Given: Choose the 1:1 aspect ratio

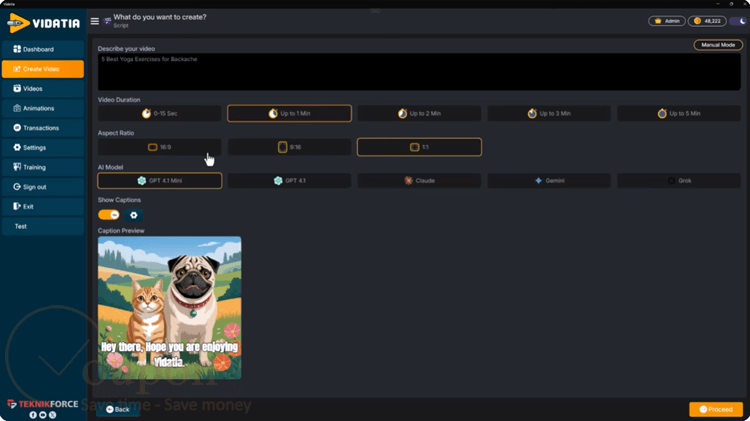Looking at the screenshot, I should coord(419,147).
